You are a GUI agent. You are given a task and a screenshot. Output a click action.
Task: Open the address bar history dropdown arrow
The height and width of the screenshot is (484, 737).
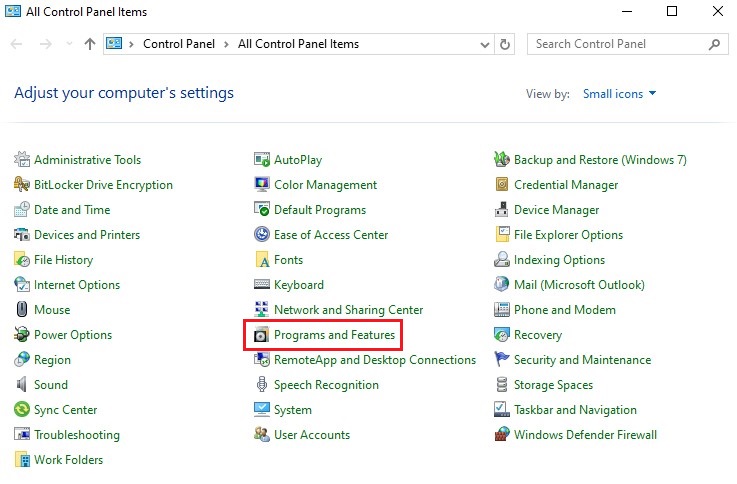pos(485,45)
